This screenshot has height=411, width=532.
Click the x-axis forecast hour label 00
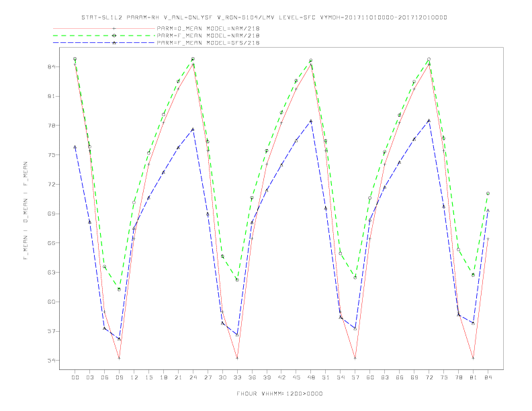coord(75,377)
